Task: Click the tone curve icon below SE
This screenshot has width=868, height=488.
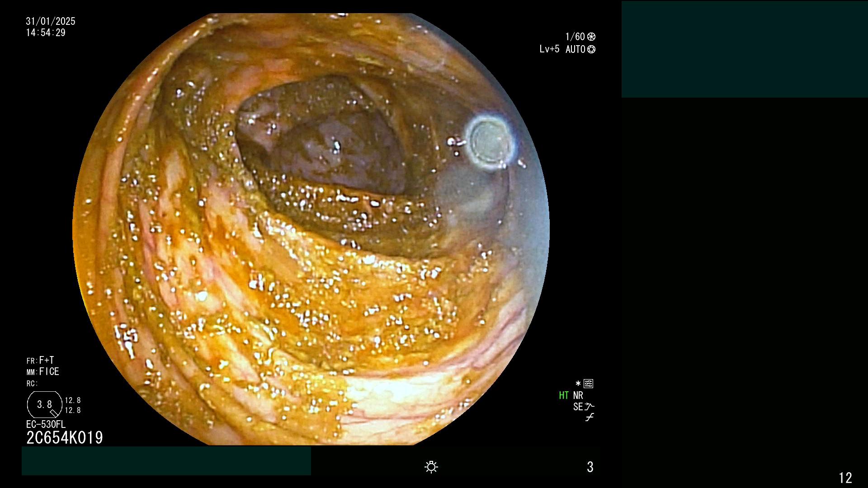Action: click(x=590, y=418)
